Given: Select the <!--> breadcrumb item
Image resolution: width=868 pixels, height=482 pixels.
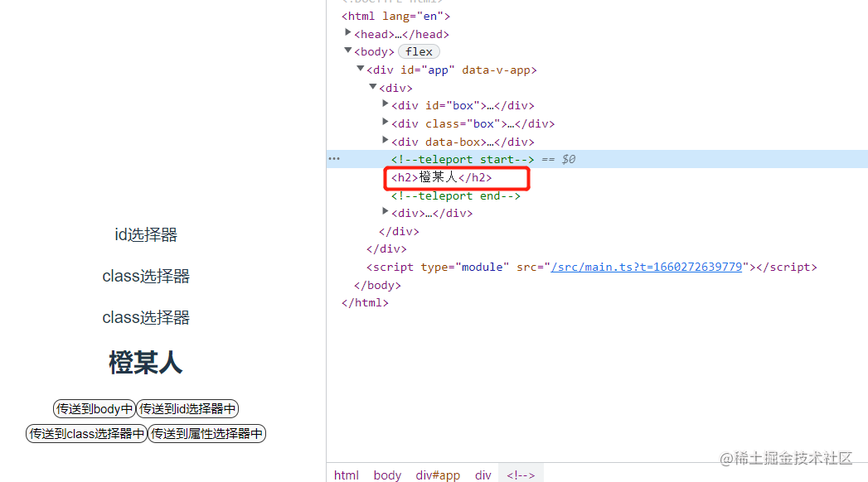Looking at the screenshot, I should pos(521,475).
